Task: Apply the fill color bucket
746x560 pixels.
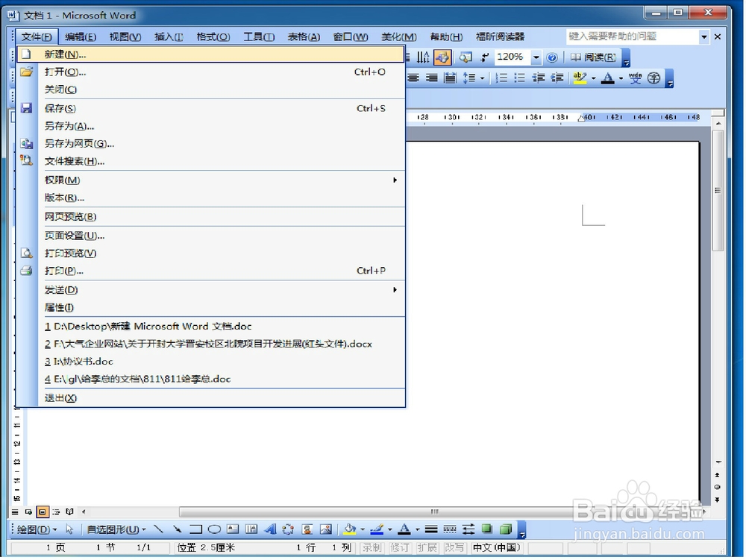Action: [x=350, y=529]
